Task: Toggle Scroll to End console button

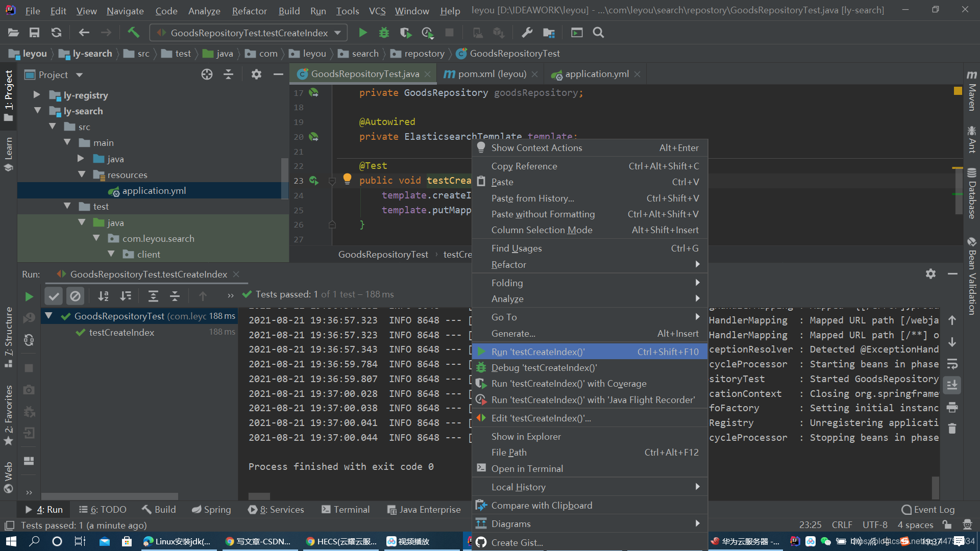Action: 952,385
